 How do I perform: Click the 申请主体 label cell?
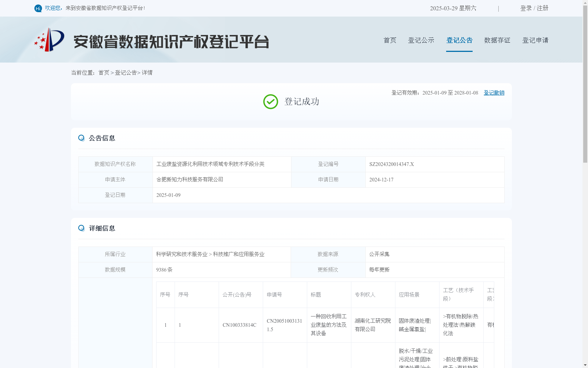115,180
